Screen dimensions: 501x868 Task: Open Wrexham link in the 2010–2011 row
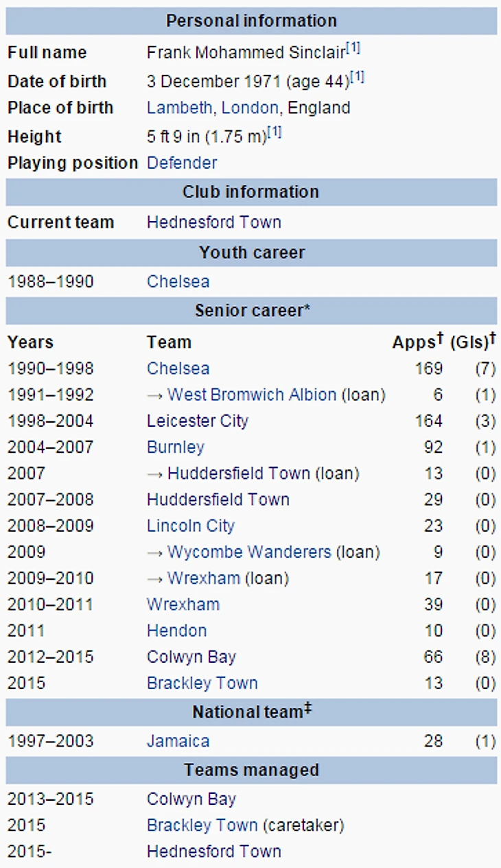[183, 605]
